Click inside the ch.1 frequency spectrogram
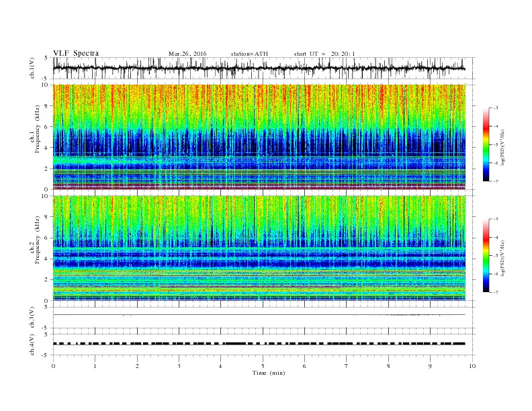 click(x=259, y=137)
